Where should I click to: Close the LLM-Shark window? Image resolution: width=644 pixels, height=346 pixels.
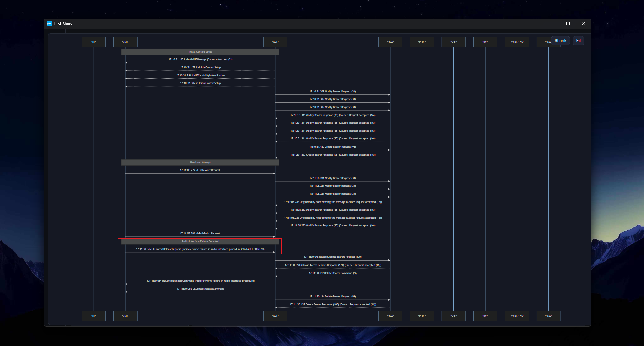point(583,24)
